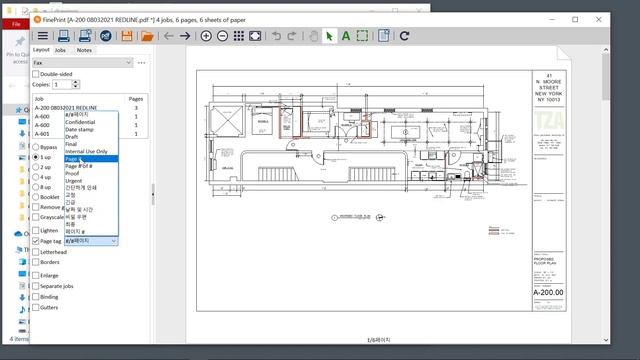Select the 1 up layout radio
640x360 pixels.
(x=36, y=157)
